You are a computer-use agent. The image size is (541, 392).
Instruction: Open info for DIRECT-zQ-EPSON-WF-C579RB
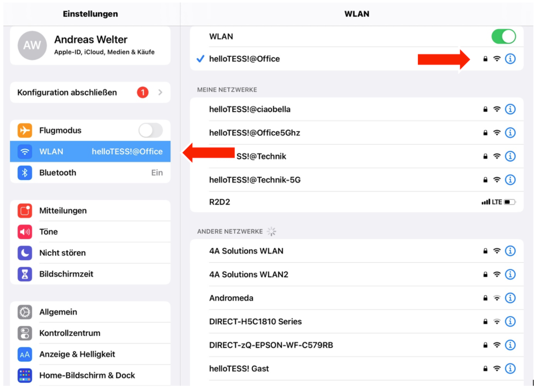[510, 345]
